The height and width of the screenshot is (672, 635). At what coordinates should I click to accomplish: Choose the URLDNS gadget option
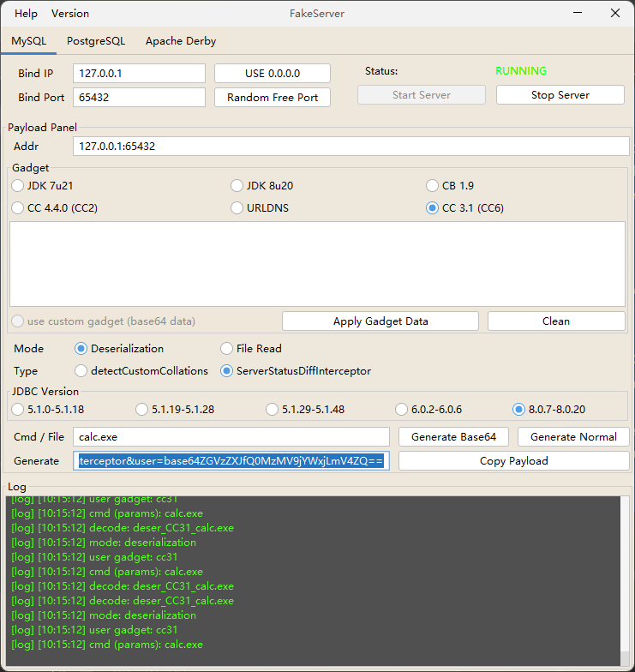(x=237, y=207)
